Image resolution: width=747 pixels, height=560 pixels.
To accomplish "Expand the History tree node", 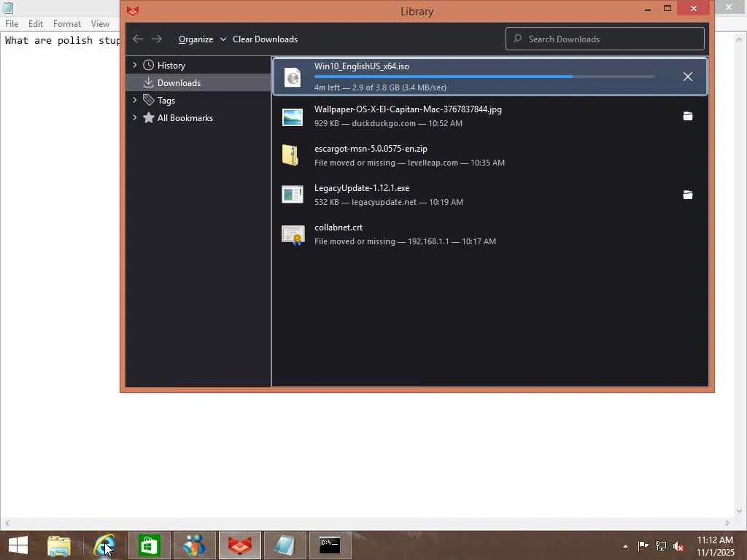I will click(x=134, y=65).
